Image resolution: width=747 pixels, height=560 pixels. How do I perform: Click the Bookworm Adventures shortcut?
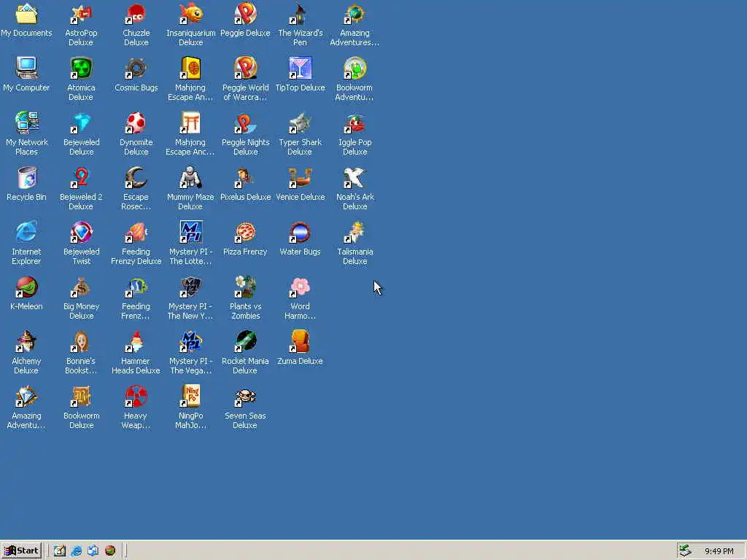coord(355,69)
